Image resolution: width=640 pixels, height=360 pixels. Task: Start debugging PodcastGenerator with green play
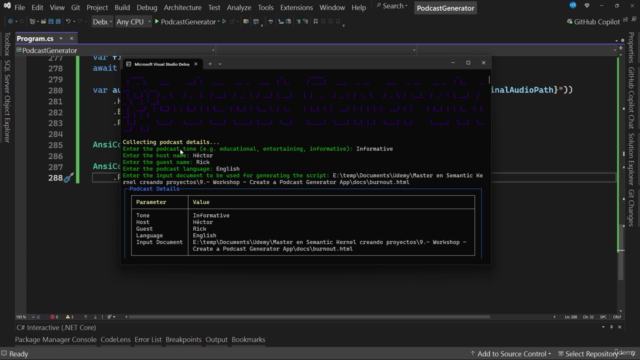click(x=157, y=22)
